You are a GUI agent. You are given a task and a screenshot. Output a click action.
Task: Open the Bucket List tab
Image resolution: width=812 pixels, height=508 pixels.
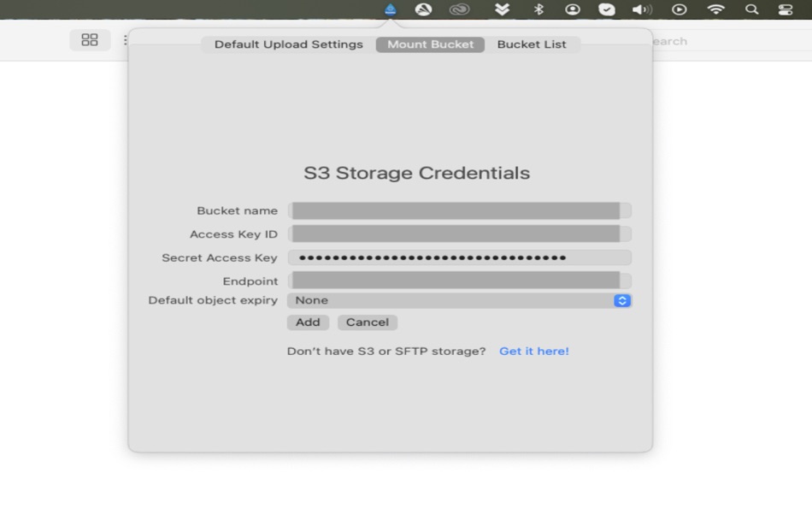click(531, 44)
